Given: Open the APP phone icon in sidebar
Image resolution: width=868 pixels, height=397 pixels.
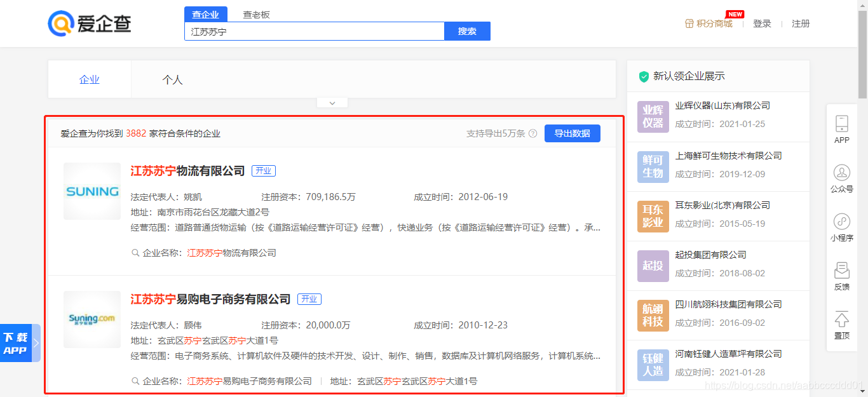Looking at the screenshot, I should click(x=842, y=123).
